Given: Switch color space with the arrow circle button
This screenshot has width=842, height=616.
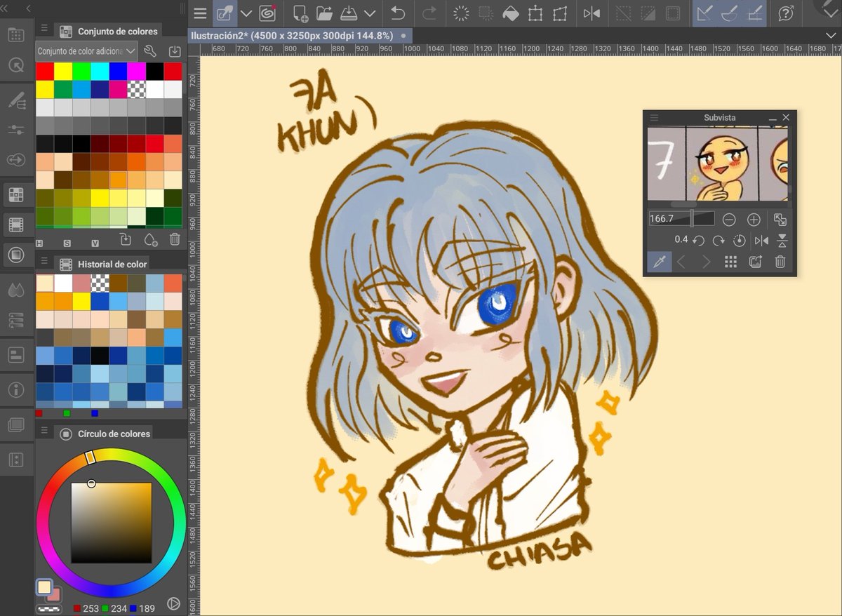Looking at the screenshot, I should 173,603.
